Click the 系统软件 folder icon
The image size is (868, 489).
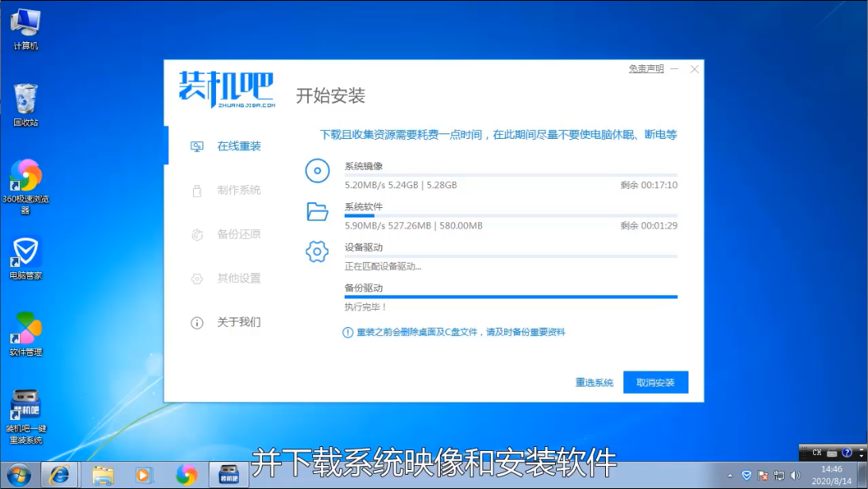coord(318,211)
